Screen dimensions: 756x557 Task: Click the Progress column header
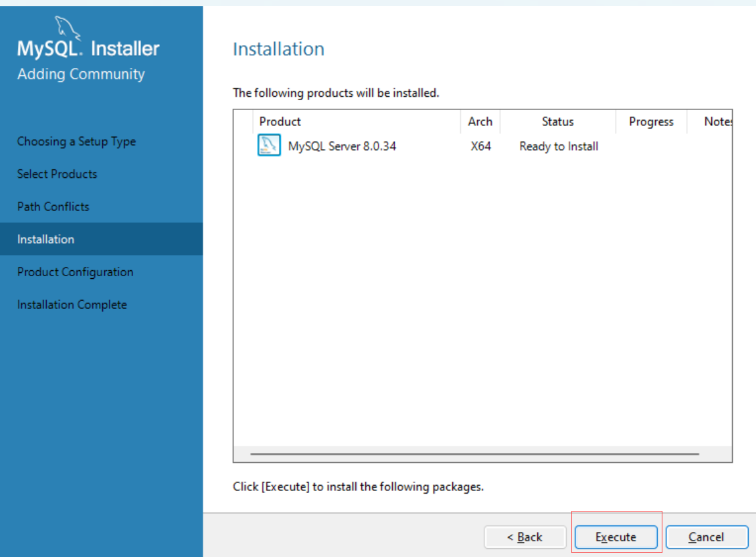pos(651,121)
